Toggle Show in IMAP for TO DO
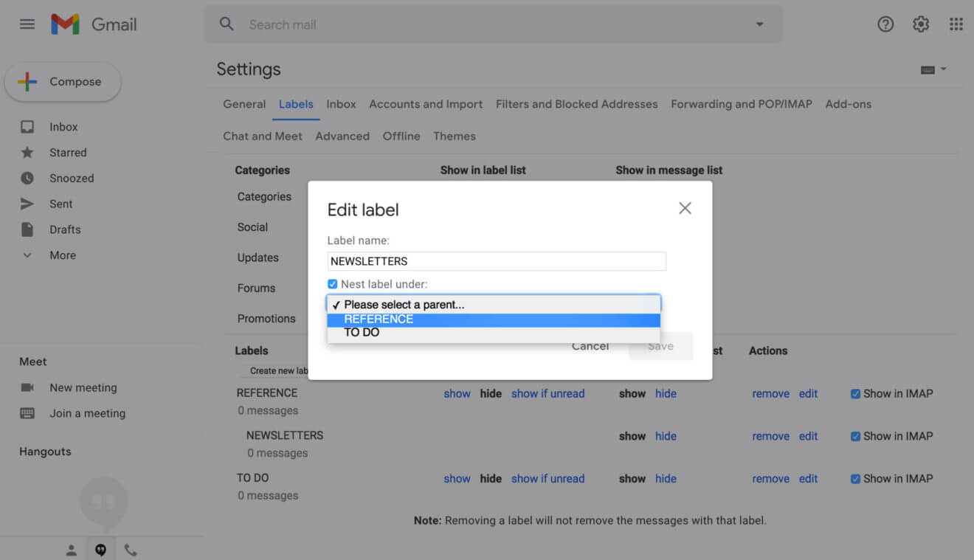 (854, 478)
